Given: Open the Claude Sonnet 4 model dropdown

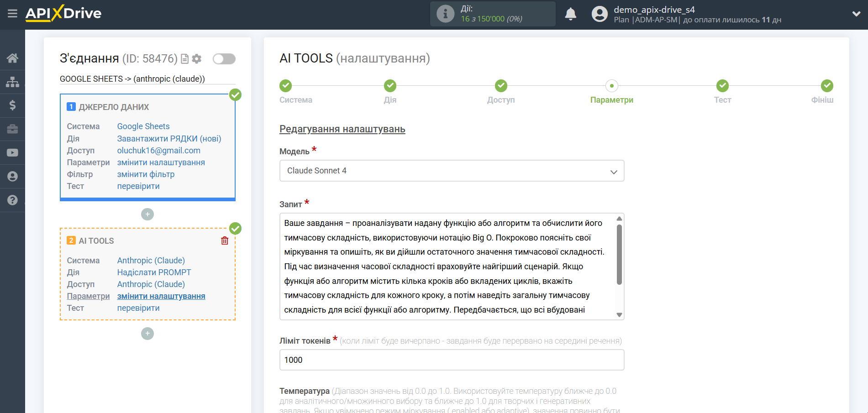Looking at the screenshot, I should (x=451, y=171).
